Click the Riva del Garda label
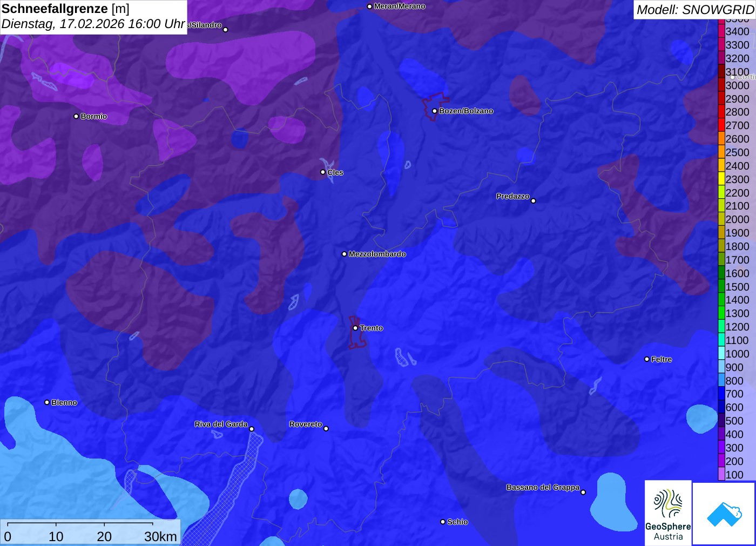Image resolution: width=756 pixels, height=546 pixels. click(221, 424)
